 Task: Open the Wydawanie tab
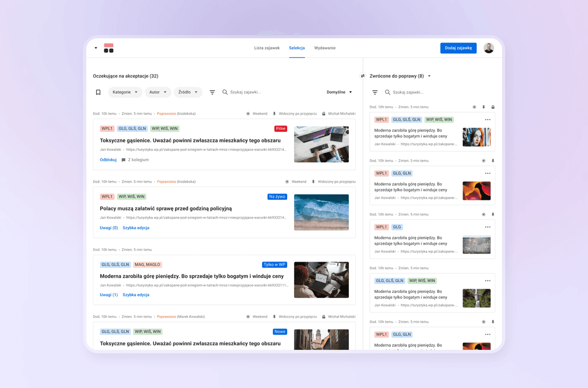tap(325, 48)
